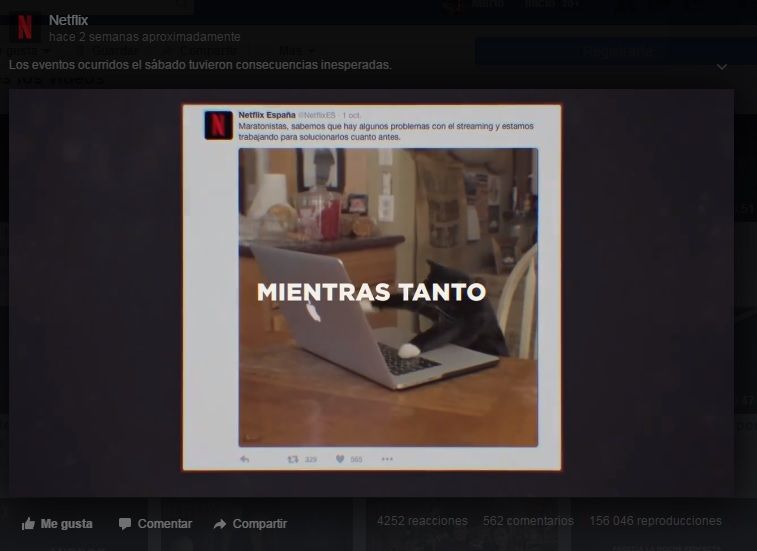Click the heart icon in the tweet
The width and height of the screenshot is (757, 551).
coord(340,459)
